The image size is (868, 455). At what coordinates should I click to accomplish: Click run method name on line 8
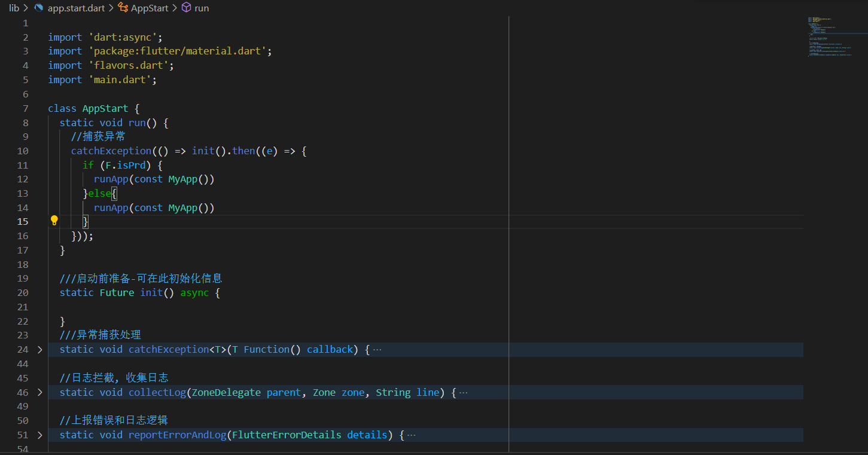(x=137, y=123)
